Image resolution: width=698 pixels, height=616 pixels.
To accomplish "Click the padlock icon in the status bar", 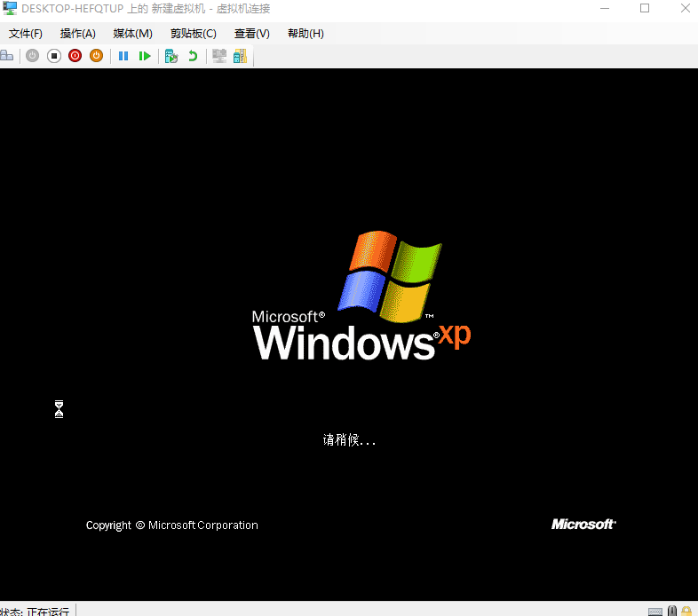I will 686,611.
